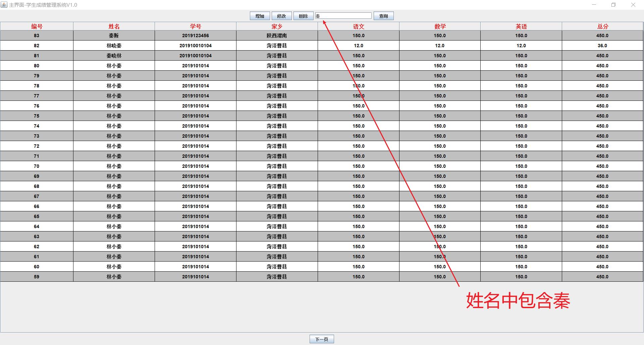The height and width of the screenshot is (345, 644).
Task: Select hometown 菏泽曹县 in row 59
Action: point(277,277)
